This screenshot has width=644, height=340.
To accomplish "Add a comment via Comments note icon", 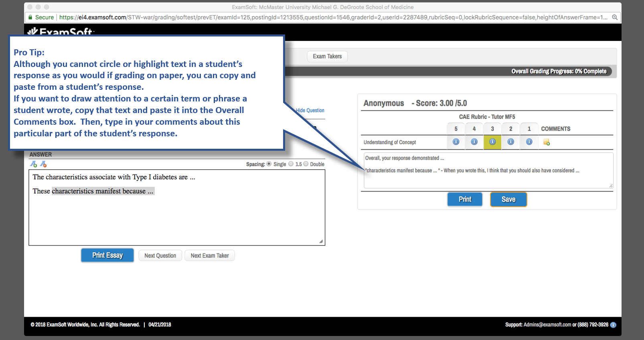I will pos(547,142).
